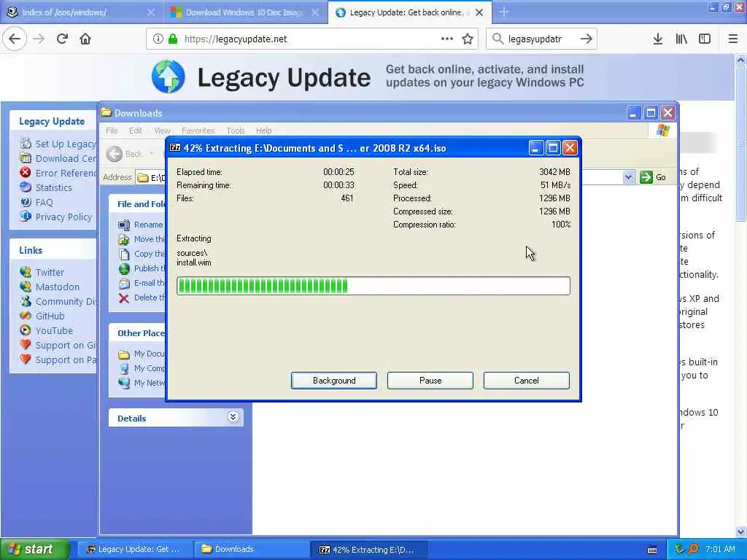Expand the Details panel chevron
747x560 pixels.
tap(233, 417)
